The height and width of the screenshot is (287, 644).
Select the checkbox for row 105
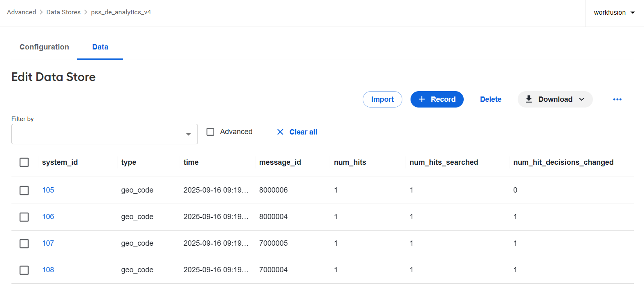[x=24, y=191]
